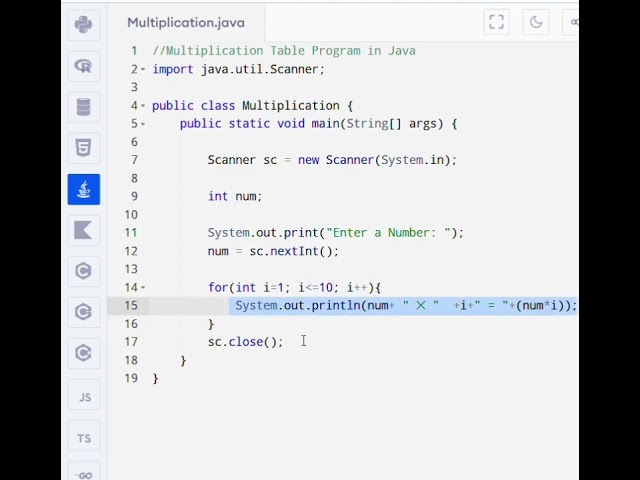
Task: Click the comment "//Multiplication Table Program in Java"
Action: (x=284, y=51)
